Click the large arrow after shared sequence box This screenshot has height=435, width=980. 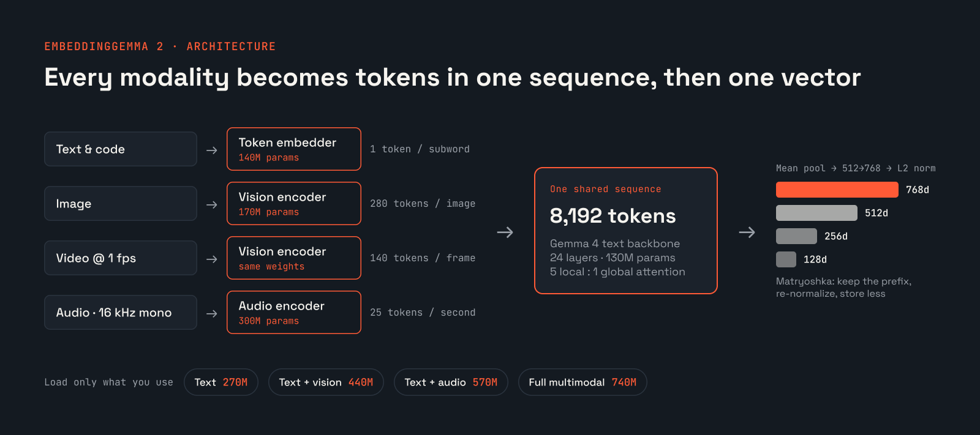(x=747, y=232)
